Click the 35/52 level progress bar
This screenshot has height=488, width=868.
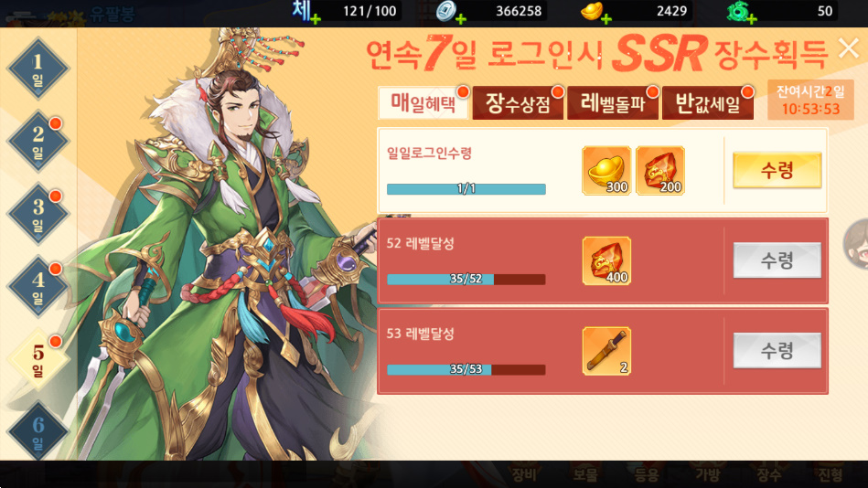(x=466, y=279)
